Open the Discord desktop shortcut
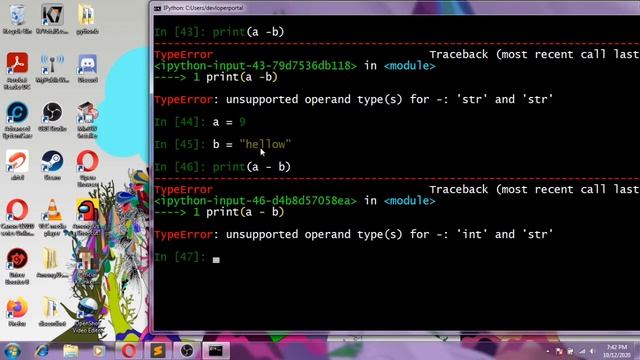The height and width of the screenshot is (360, 640). click(x=87, y=68)
